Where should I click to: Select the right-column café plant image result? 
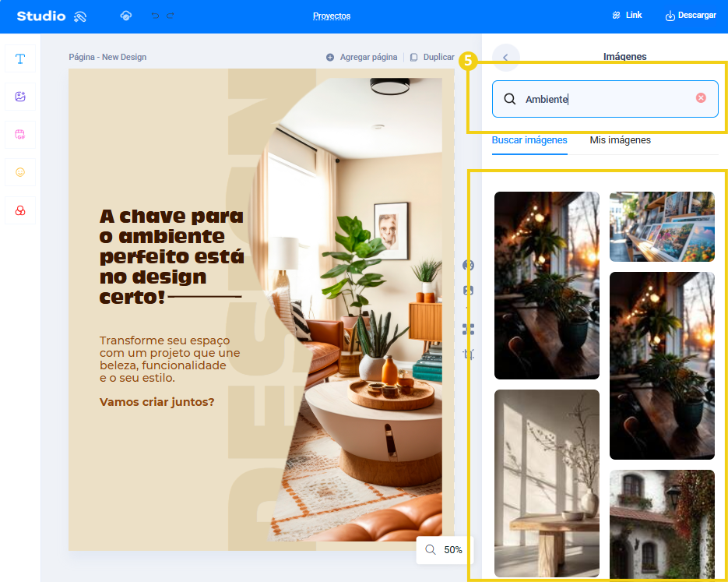pyautogui.click(x=662, y=366)
